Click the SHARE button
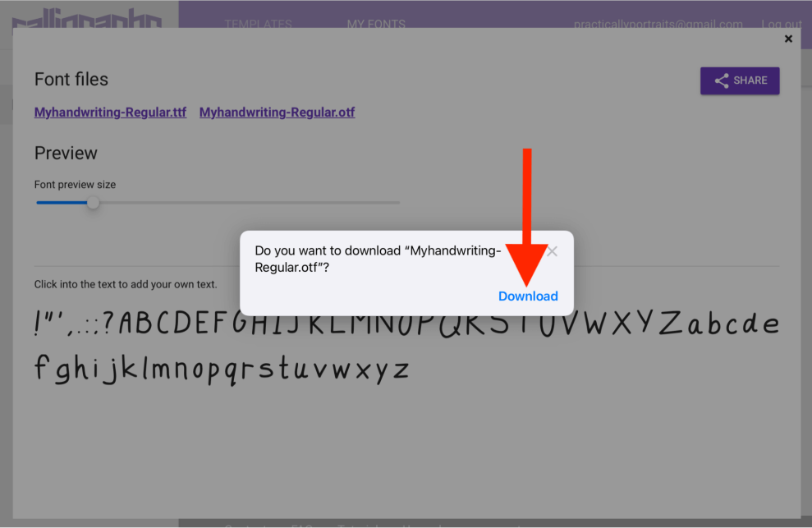 740,80
